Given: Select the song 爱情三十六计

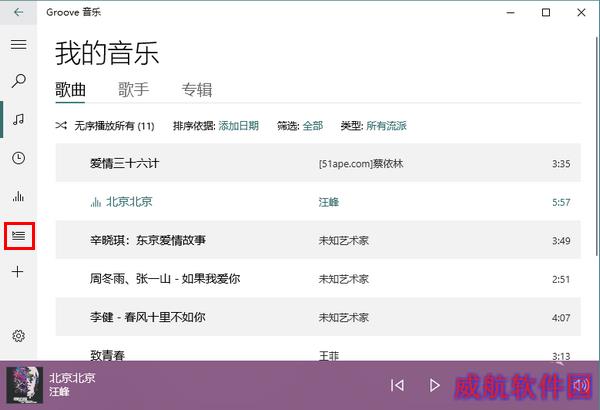Looking at the screenshot, I should 318,163.
